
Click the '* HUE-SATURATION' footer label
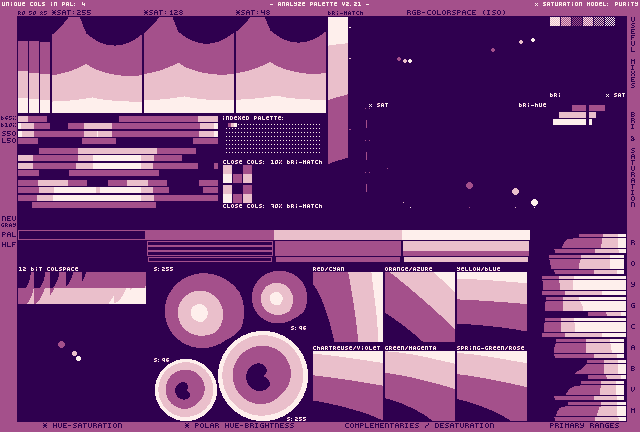point(82,425)
